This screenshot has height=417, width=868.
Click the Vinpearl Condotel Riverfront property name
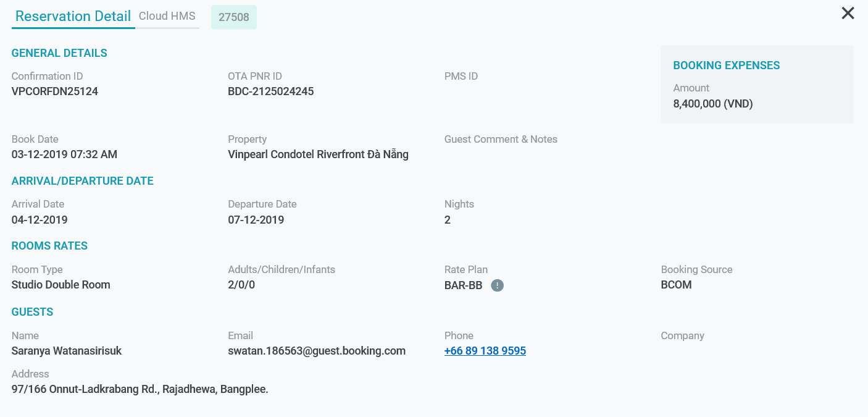[318, 154]
